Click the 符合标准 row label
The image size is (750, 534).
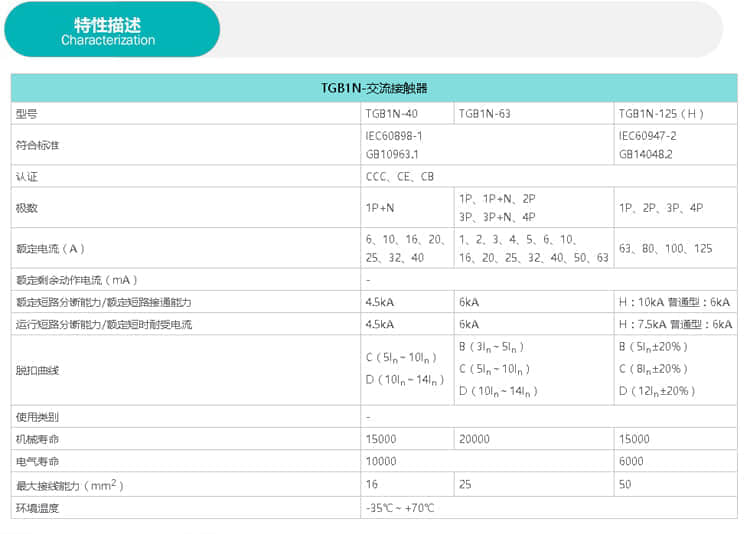pos(37,145)
